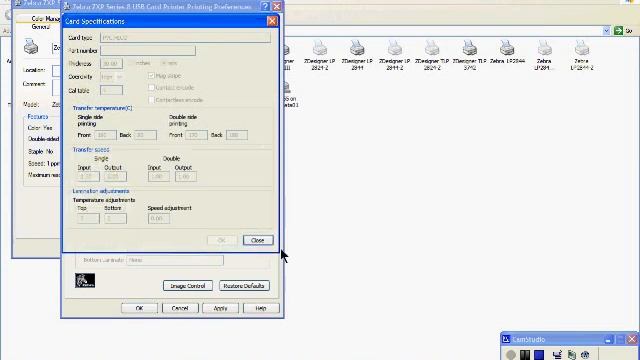The height and width of the screenshot is (360, 640).
Task: Click the printer icon in the properties General tab
Action: (31, 46)
